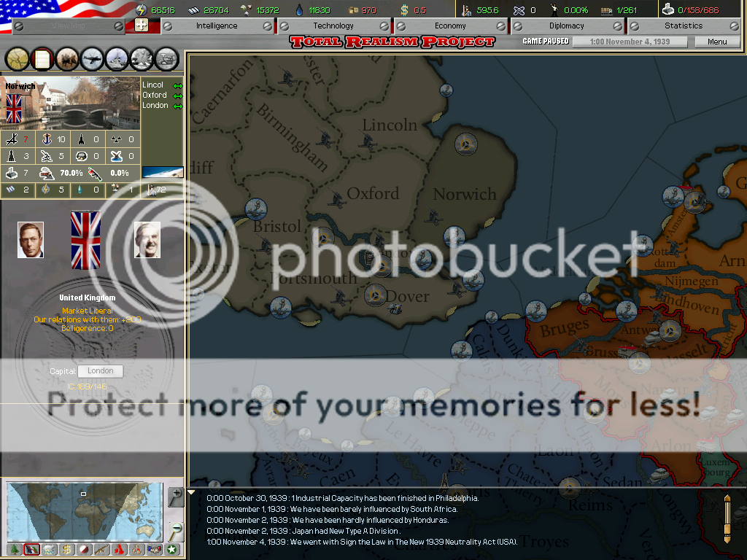Toggle the political map mode flag button
The image size is (747, 560).
[32, 550]
